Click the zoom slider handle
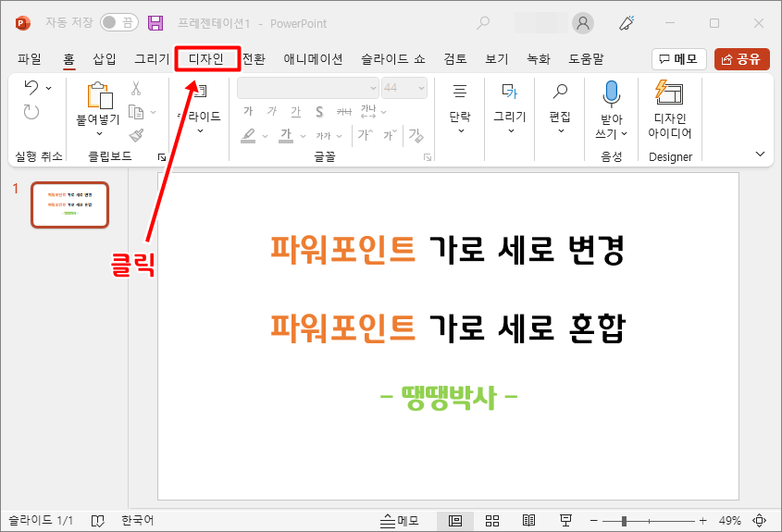The height and width of the screenshot is (532, 782). coord(624,521)
